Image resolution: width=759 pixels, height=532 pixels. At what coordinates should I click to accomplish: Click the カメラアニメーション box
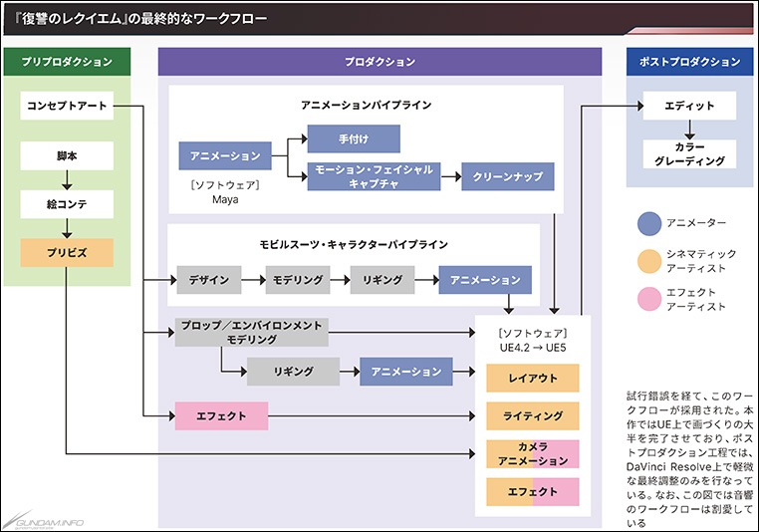(x=533, y=453)
